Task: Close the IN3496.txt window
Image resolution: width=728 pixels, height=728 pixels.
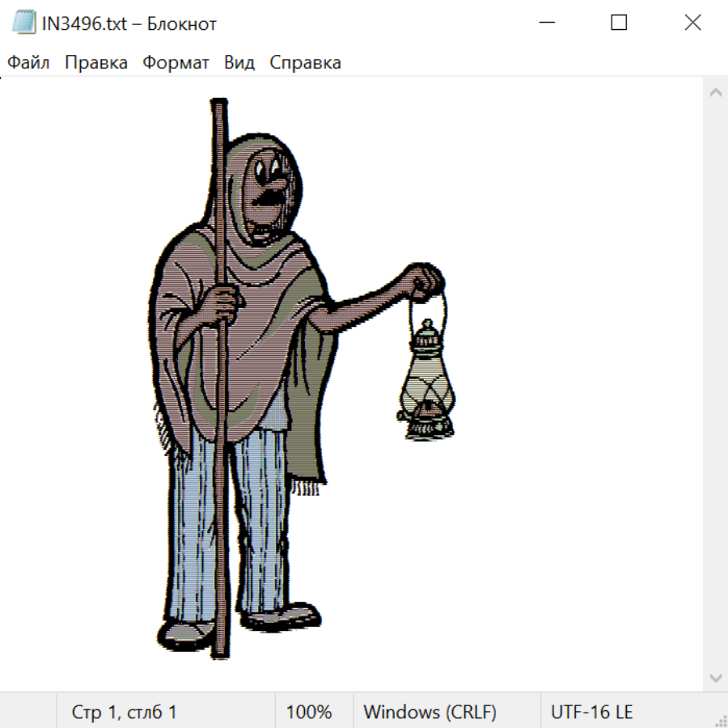Action: click(692, 23)
